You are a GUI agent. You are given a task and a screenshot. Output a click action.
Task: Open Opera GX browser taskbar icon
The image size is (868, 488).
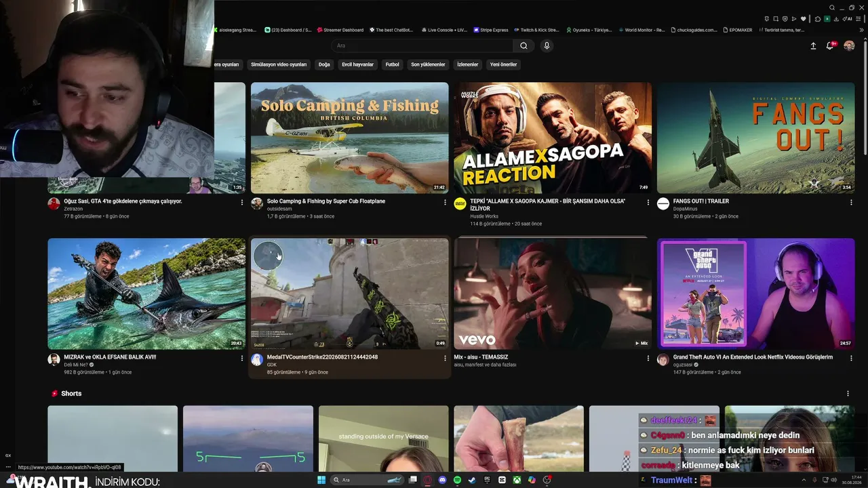(x=428, y=480)
